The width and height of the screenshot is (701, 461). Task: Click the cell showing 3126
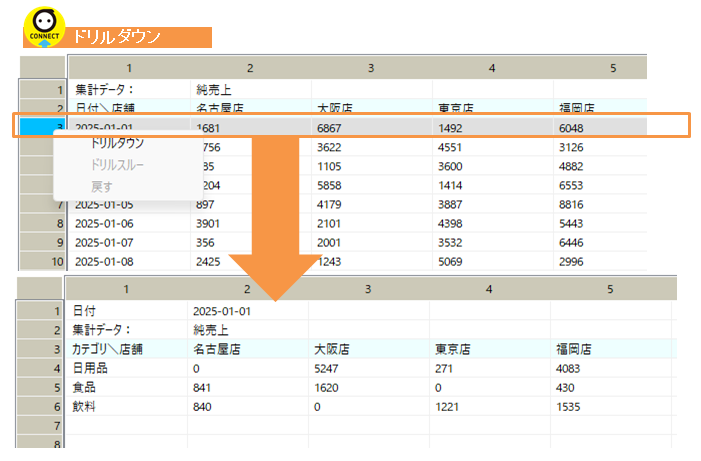coord(600,147)
